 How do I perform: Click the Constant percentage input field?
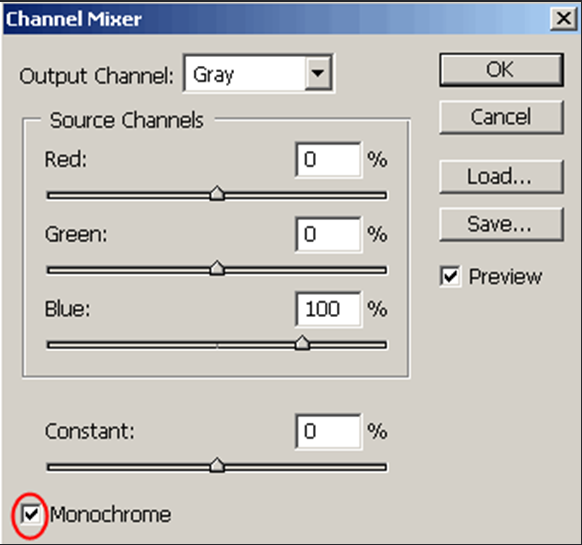[328, 431]
